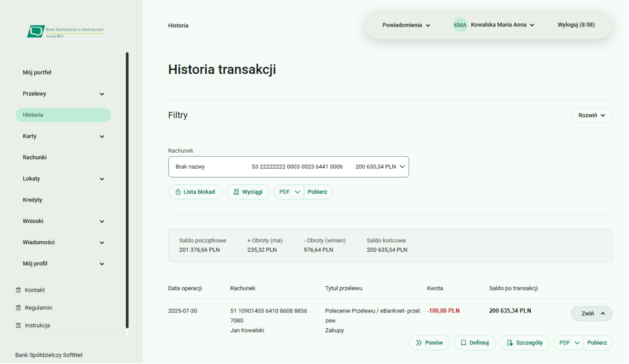Open Lista blokad with the lock icon
Viewport: 629px width, 364px height.
[x=195, y=192]
